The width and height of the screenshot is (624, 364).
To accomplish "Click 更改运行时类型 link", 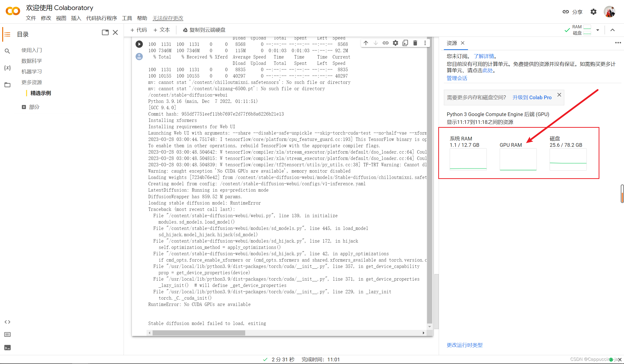I will tap(465, 345).
